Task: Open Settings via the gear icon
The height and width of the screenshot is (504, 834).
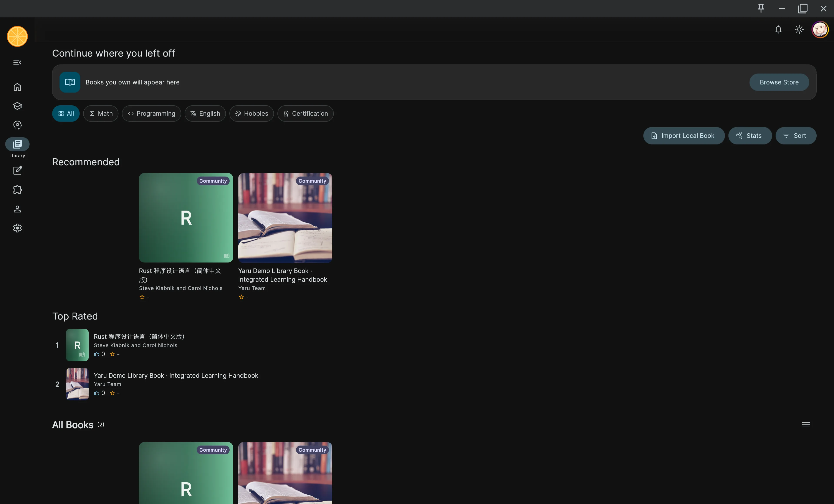Action: click(17, 228)
